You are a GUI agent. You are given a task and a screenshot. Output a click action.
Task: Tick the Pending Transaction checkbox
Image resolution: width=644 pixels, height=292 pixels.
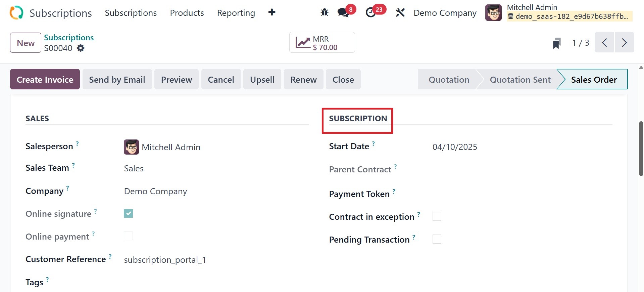click(x=437, y=239)
